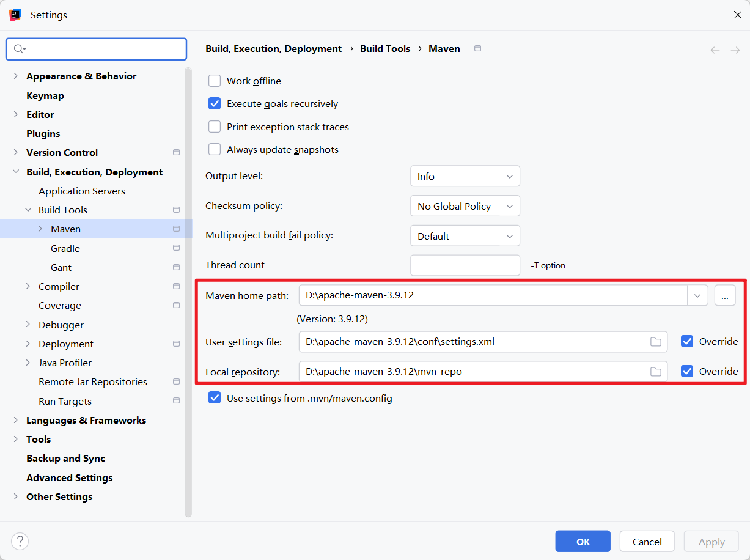The image size is (750, 560).
Task: Uncheck Override for Local repository
Action: [x=687, y=371]
